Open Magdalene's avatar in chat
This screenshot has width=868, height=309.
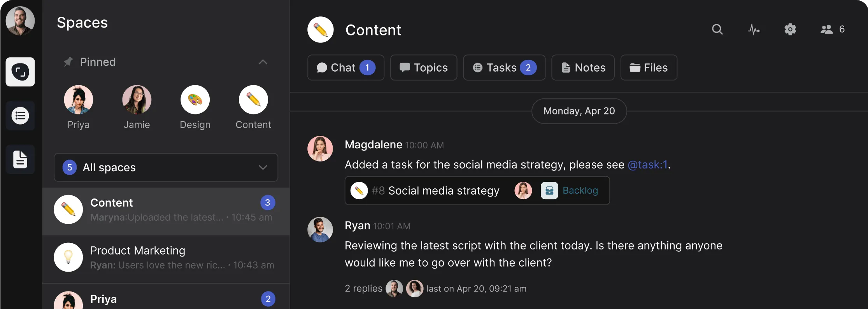(320, 149)
